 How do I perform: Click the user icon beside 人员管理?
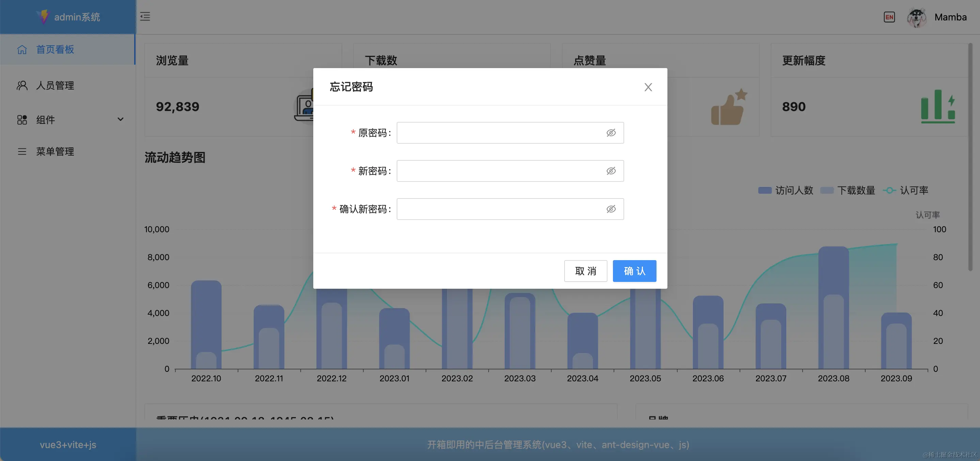(x=22, y=85)
